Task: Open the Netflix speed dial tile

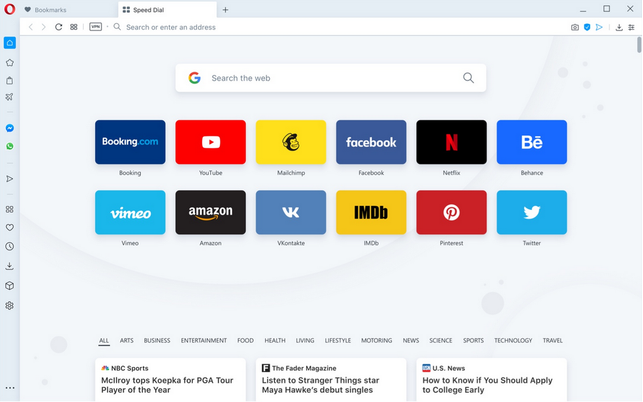Action: (451, 142)
